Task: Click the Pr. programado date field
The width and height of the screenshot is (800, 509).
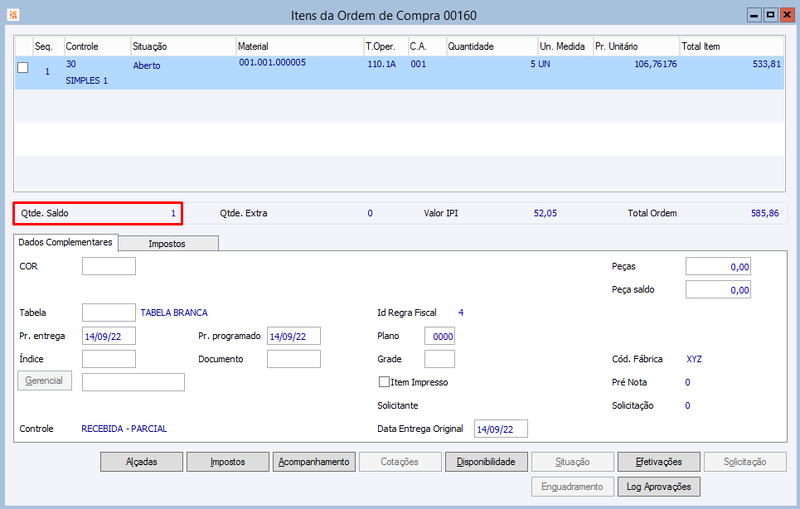Action: click(x=294, y=336)
